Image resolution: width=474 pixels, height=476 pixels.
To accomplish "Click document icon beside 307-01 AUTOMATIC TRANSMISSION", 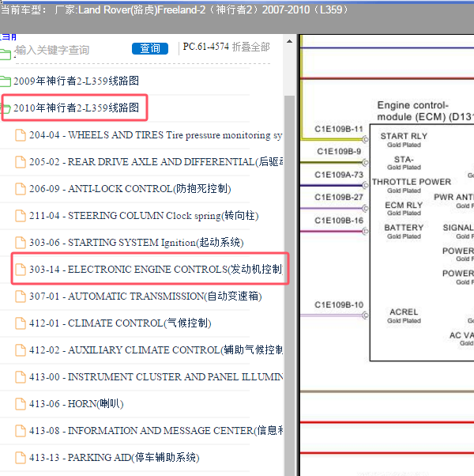I will point(21,297).
